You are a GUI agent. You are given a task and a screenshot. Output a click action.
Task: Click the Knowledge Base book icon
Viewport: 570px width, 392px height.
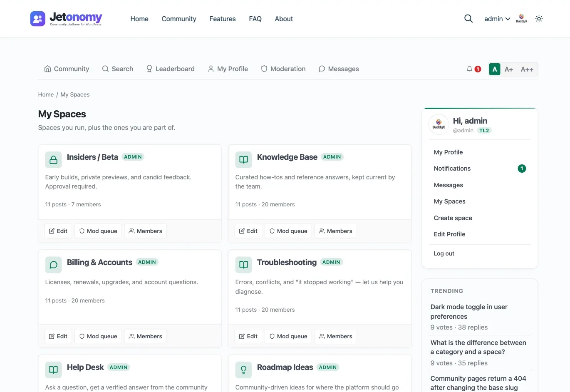point(243,160)
